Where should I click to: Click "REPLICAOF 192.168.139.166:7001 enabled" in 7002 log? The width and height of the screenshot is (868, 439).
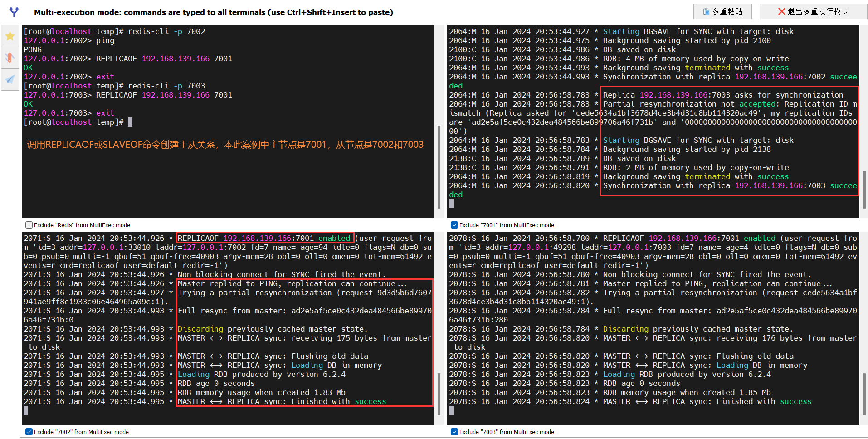point(264,238)
